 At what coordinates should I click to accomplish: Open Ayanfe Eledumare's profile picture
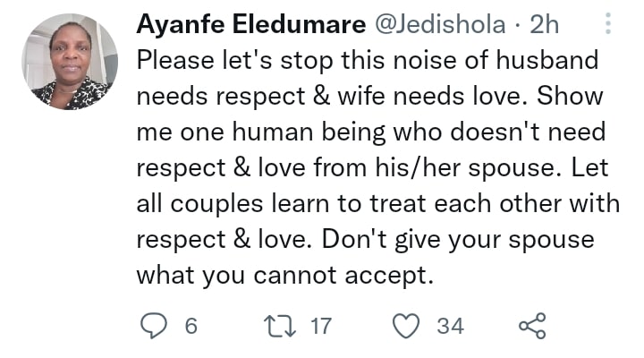tap(70, 62)
